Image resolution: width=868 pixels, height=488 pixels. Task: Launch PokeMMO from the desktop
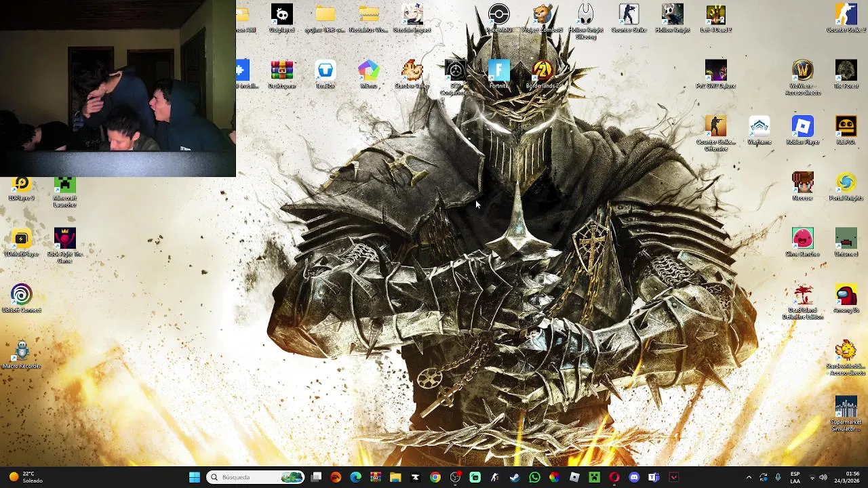[x=498, y=18]
